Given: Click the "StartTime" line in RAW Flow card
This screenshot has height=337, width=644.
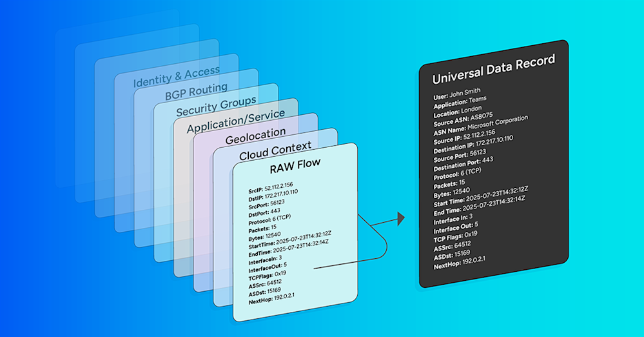Looking at the screenshot, I should click(289, 240).
